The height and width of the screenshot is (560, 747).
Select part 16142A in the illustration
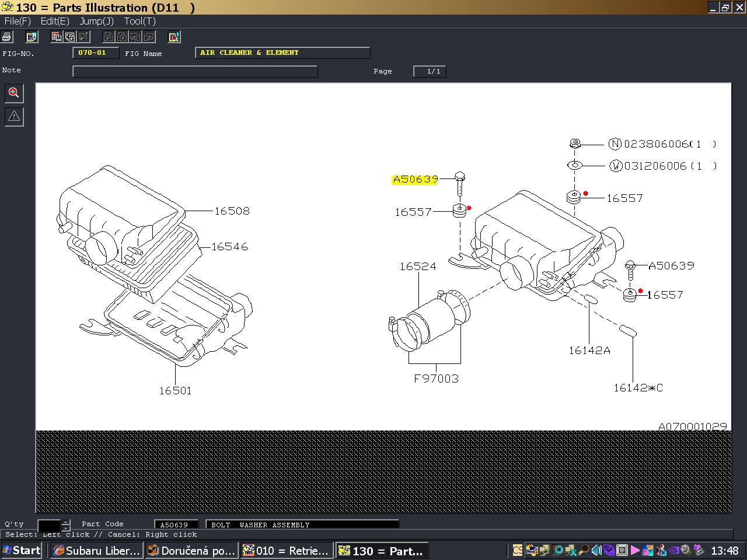(x=589, y=351)
